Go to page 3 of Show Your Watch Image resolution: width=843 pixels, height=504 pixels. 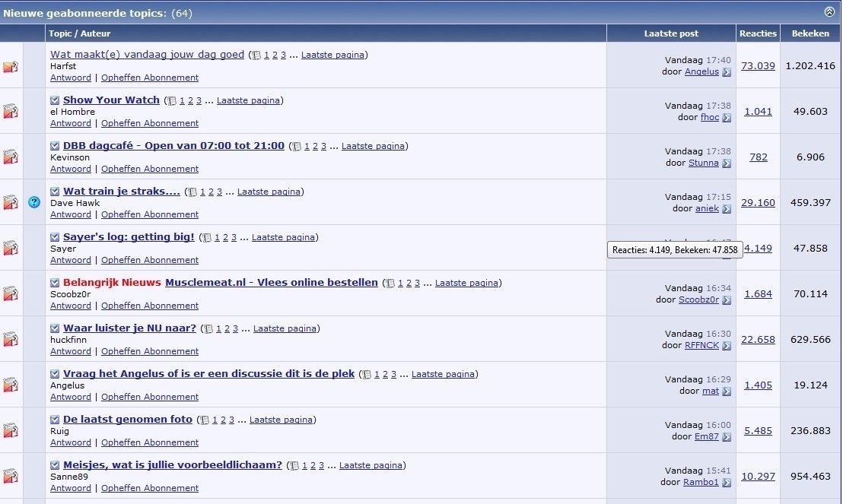(x=199, y=100)
